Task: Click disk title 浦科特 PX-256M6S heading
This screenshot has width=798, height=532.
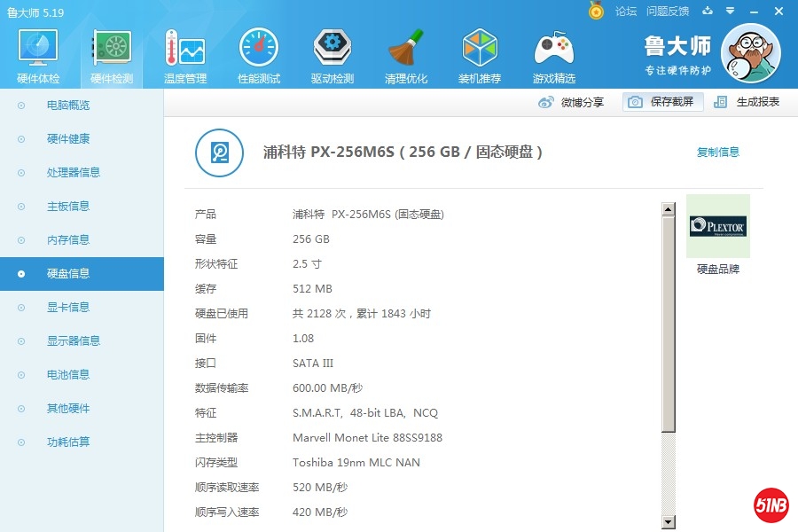Action: (403, 152)
